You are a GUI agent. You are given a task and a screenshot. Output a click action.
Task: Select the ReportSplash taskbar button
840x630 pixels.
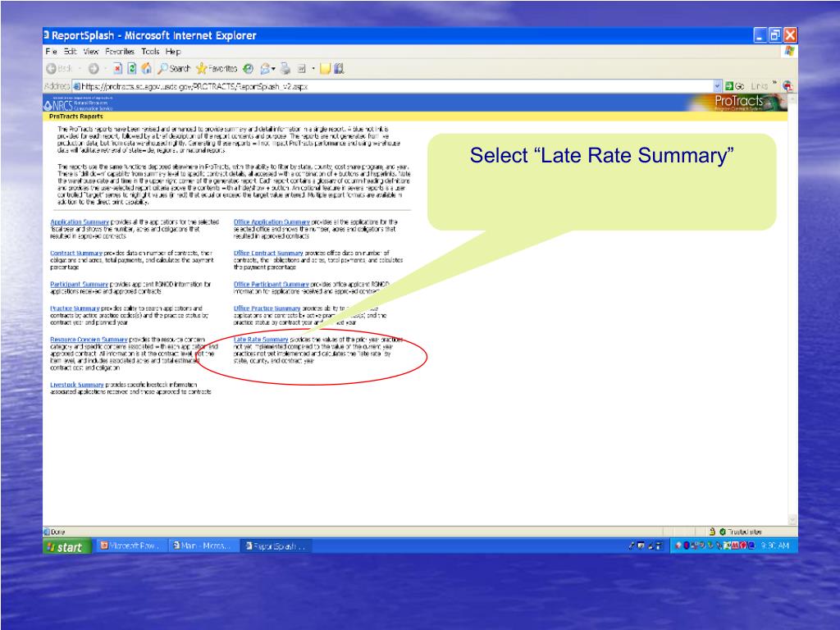pyautogui.click(x=275, y=546)
